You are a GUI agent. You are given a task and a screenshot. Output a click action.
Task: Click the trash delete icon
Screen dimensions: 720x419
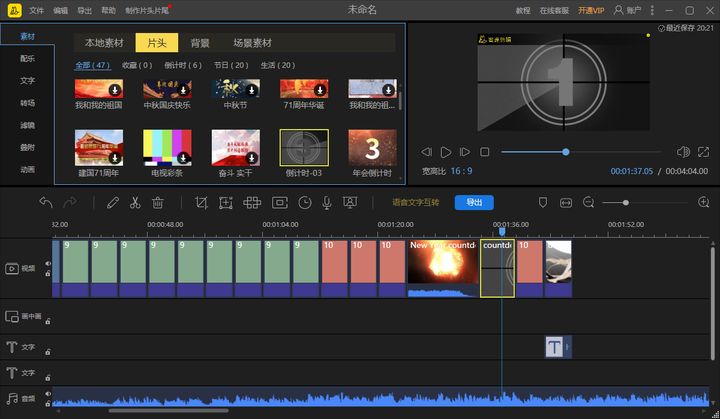pyautogui.click(x=158, y=203)
